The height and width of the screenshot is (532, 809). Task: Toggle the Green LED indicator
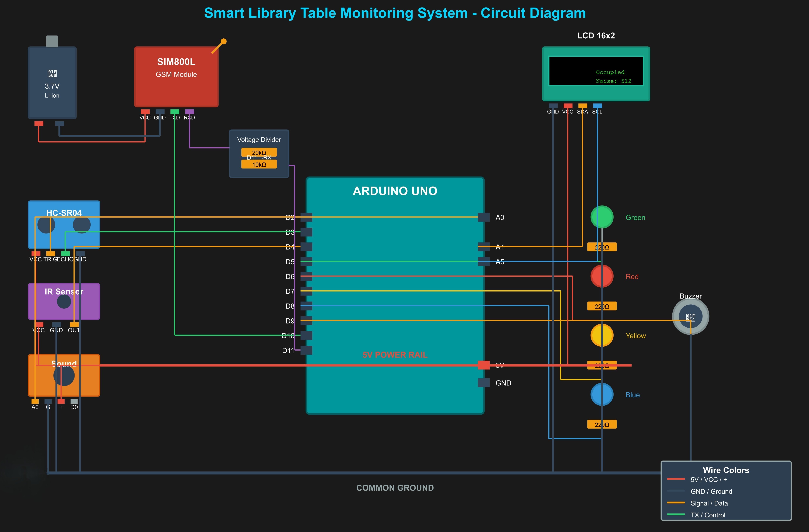[602, 217]
